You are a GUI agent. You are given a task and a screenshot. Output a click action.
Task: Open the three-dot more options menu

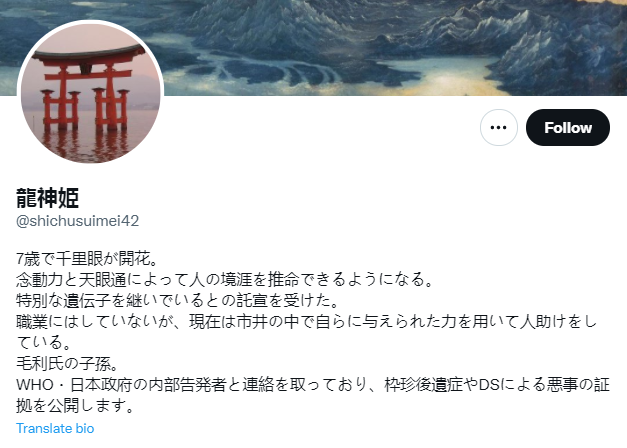click(499, 128)
